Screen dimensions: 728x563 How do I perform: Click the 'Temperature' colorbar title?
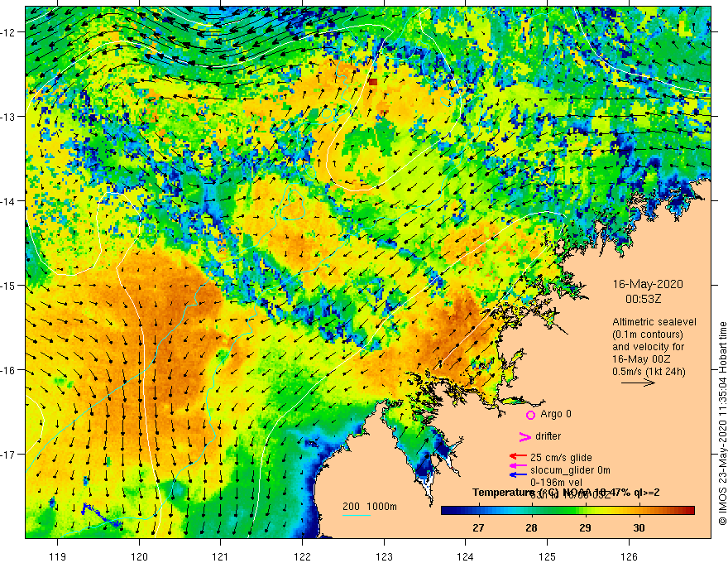pyautogui.click(x=502, y=493)
